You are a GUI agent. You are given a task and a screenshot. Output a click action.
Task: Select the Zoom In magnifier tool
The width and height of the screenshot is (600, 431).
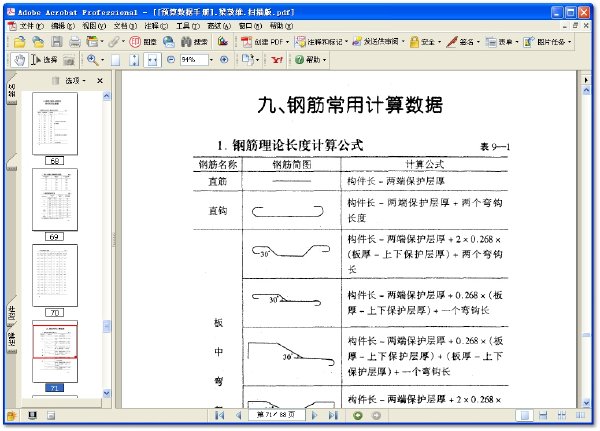(92, 60)
